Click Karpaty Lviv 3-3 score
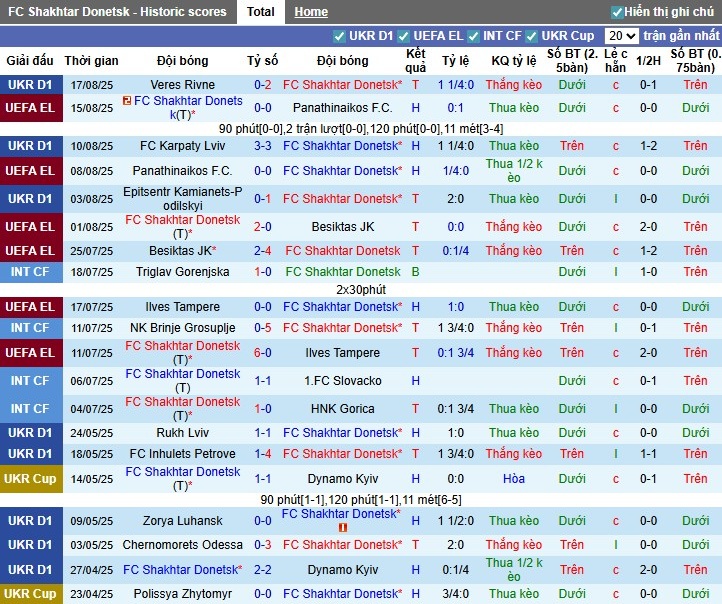This screenshot has width=722, height=604. (x=263, y=146)
